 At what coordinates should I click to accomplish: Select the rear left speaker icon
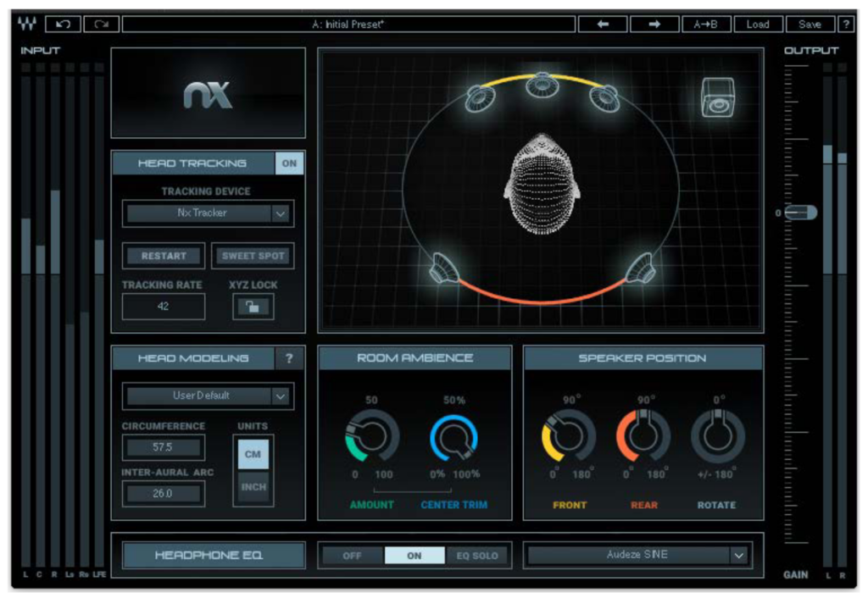[x=444, y=269]
